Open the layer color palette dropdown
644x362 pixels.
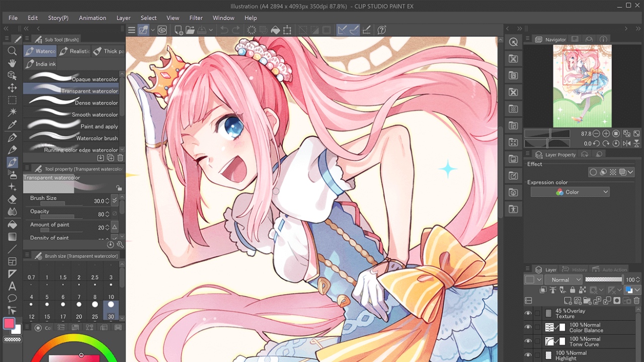tap(533, 280)
